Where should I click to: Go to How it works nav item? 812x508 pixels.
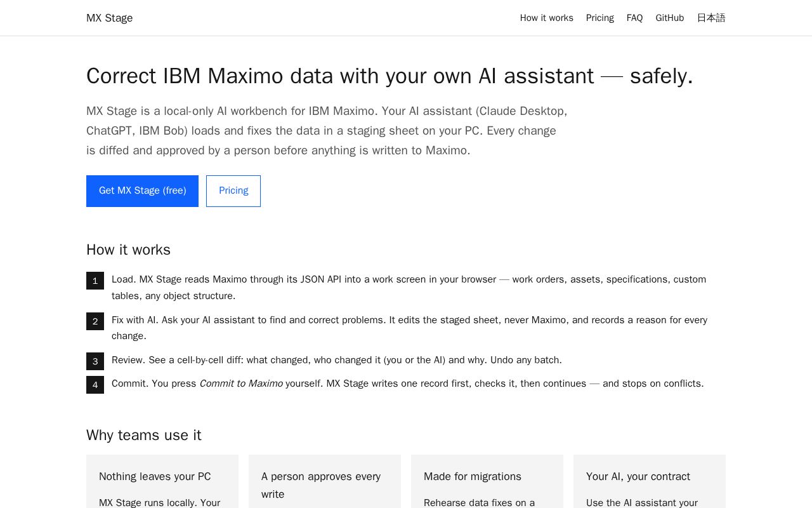point(546,18)
